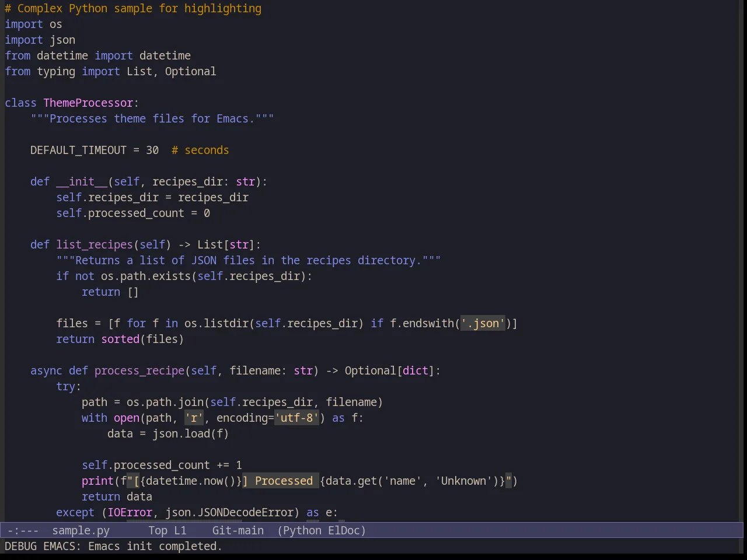Screen dimensions: 747x560
Task: Click the sample.py buffer name in mode line
Action: coord(81,530)
